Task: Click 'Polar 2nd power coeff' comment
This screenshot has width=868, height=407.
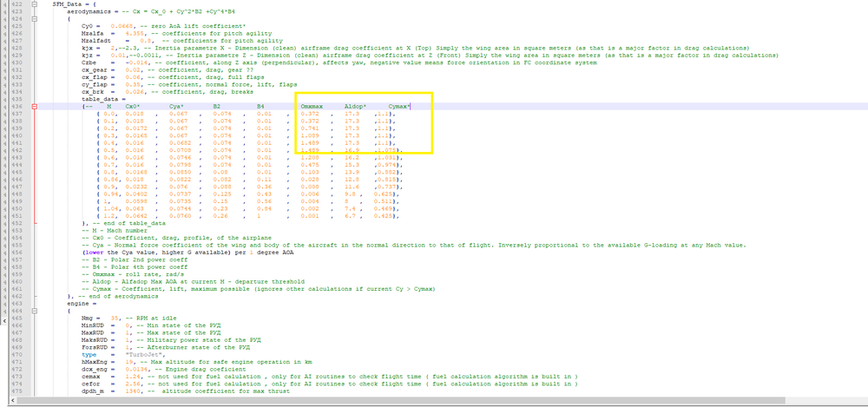Action: pos(139,259)
